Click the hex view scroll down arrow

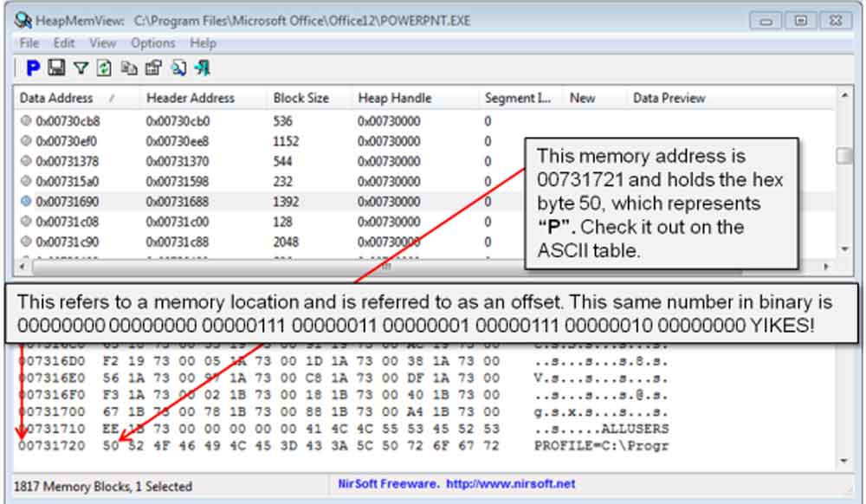pos(843,462)
